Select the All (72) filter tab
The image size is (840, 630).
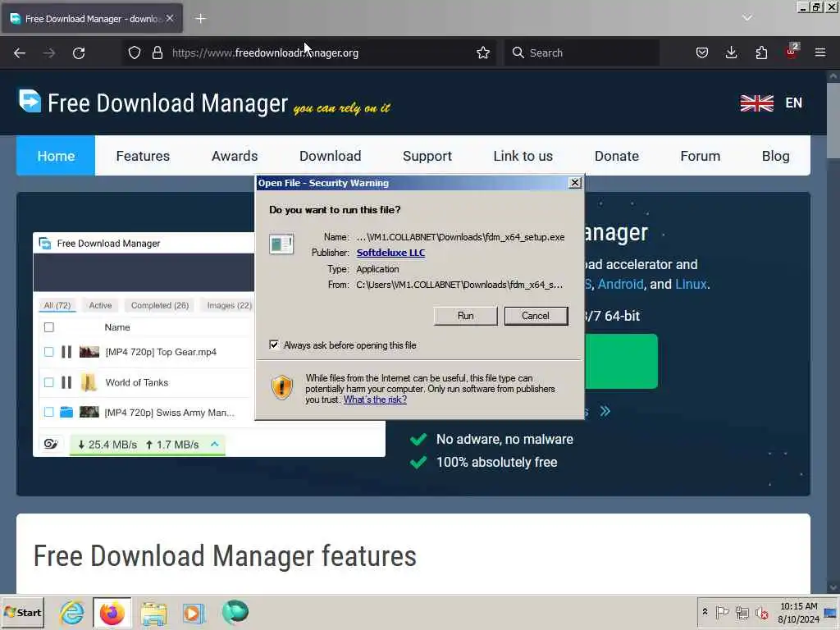tap(57, 305)
